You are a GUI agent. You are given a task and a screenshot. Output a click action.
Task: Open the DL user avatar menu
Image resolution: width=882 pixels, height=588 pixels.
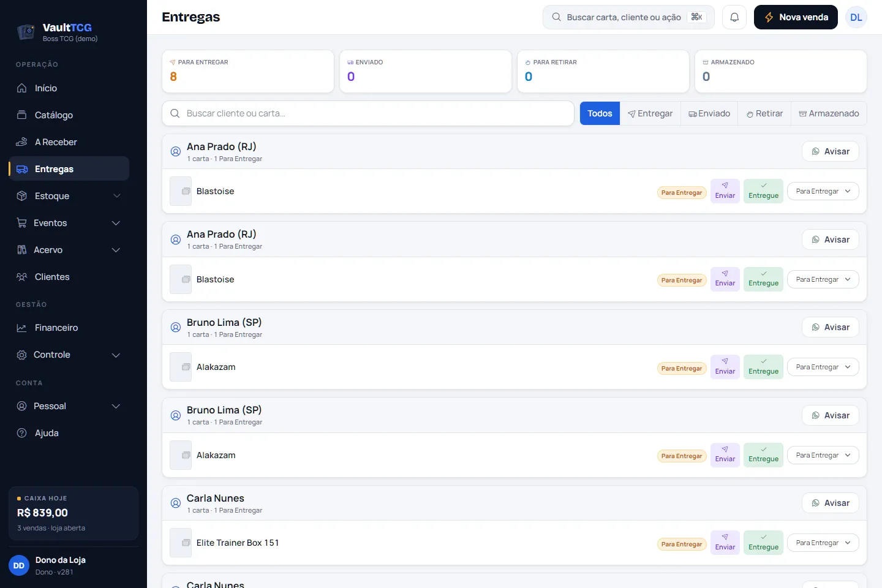tap(856, 17)
